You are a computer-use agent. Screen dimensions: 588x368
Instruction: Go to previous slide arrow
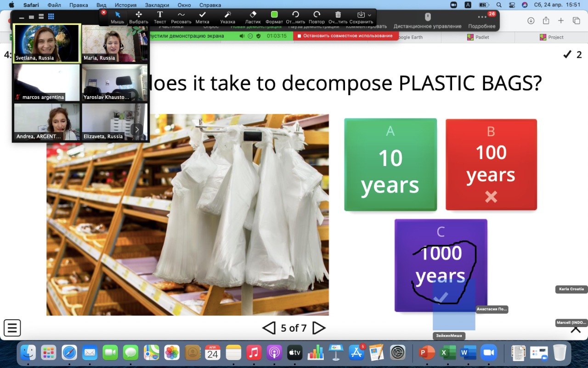pos(269,328)
